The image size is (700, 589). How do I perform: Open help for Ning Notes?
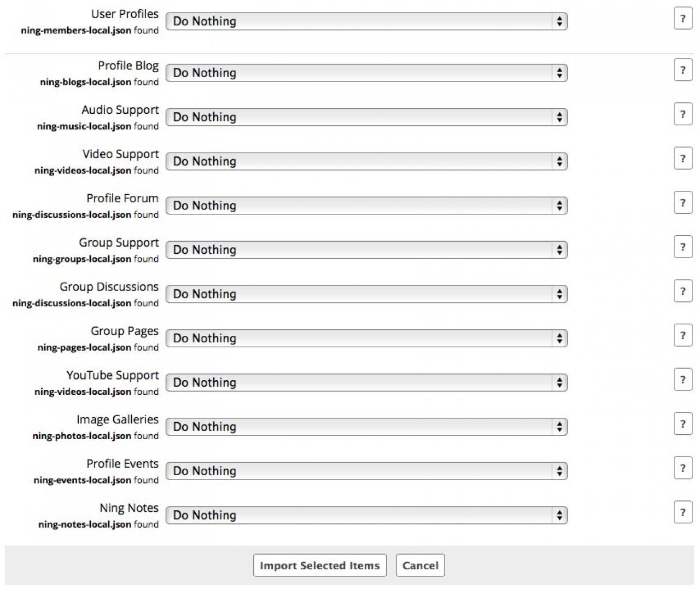click(x=682, y=513)
